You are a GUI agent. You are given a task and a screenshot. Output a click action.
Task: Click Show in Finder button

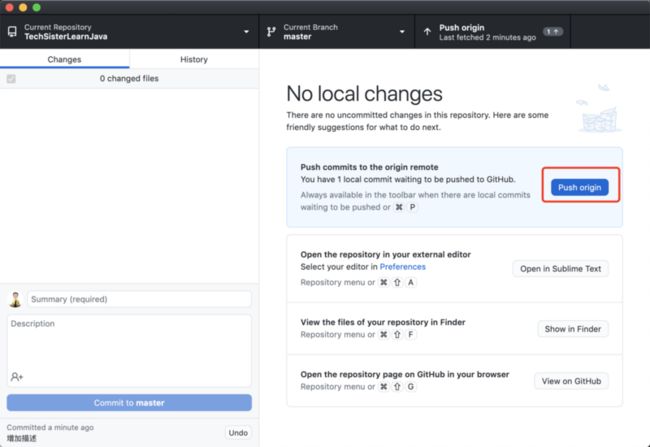(573, 329)
